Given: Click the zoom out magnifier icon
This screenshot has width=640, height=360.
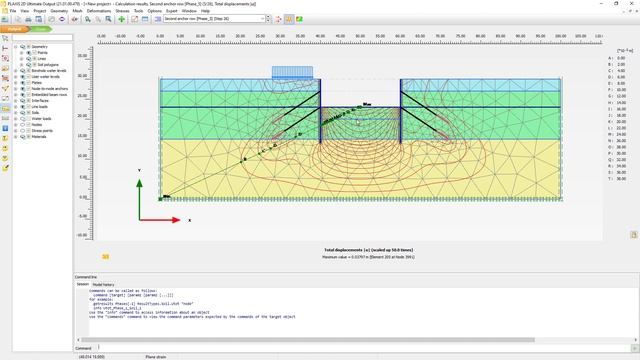Looking at the screenshot, I should coord(98,19).
